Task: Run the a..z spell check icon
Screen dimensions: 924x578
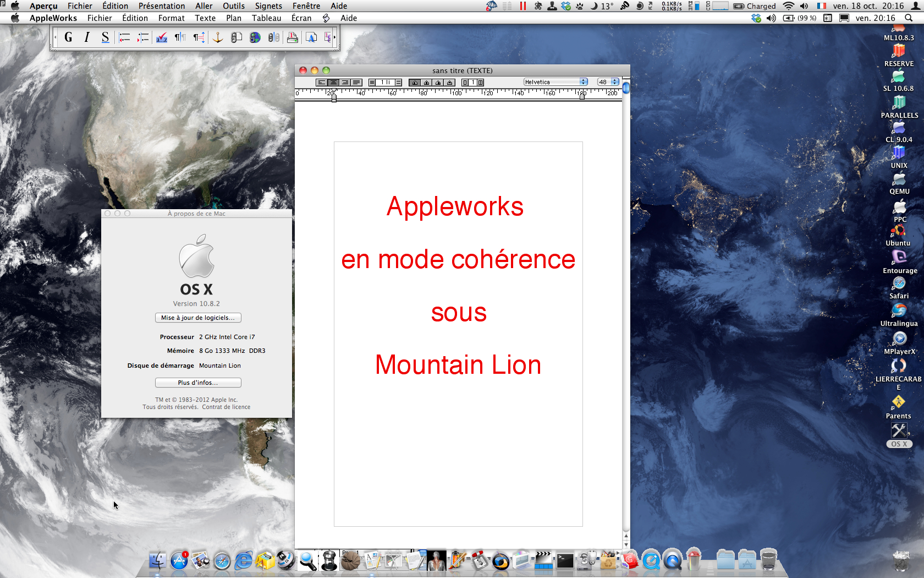Action: tap(162, 37)
